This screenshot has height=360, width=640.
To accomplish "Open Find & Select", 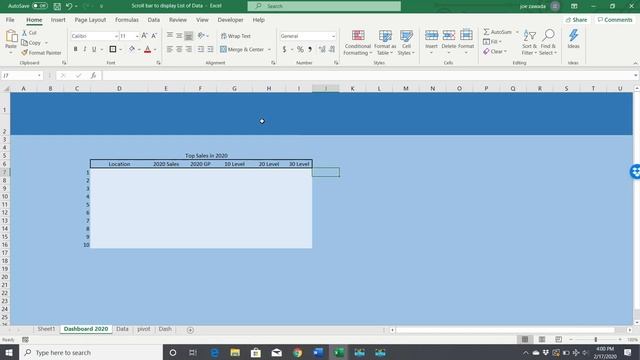I will [x=548, y=42].
